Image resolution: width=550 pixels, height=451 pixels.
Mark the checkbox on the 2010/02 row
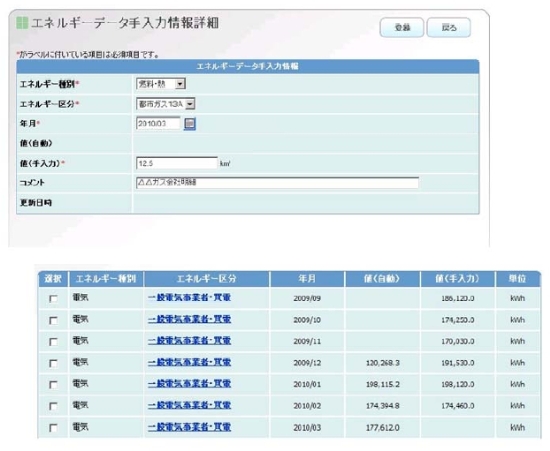53,406
